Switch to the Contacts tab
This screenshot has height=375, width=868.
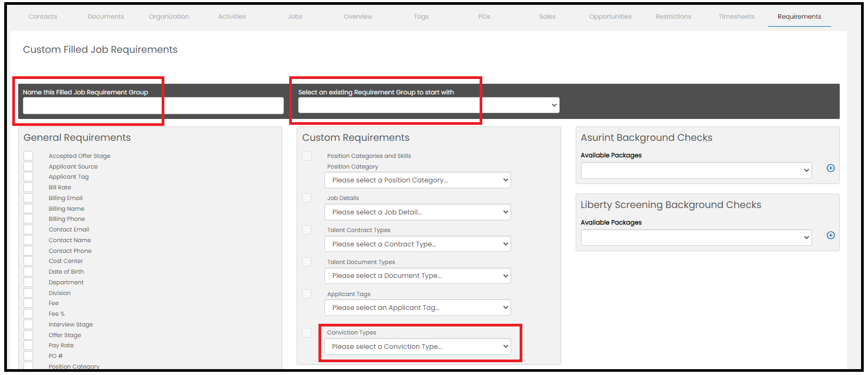point(43,17)
